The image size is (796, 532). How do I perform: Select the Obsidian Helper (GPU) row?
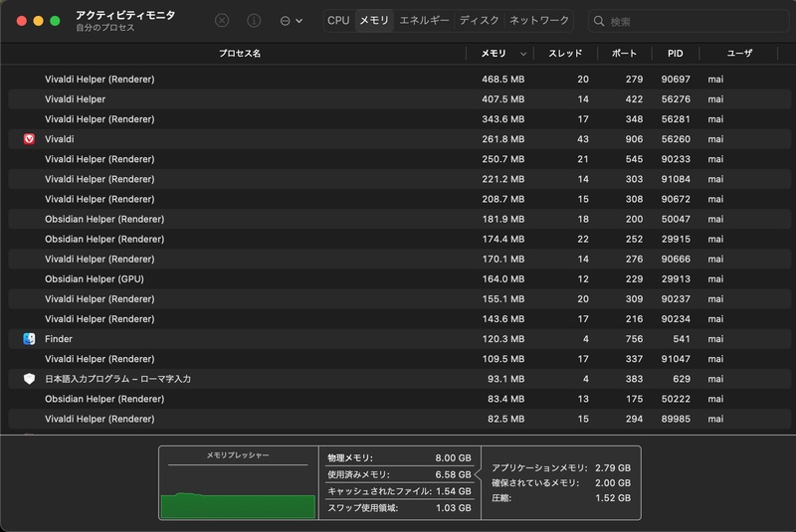400,279
